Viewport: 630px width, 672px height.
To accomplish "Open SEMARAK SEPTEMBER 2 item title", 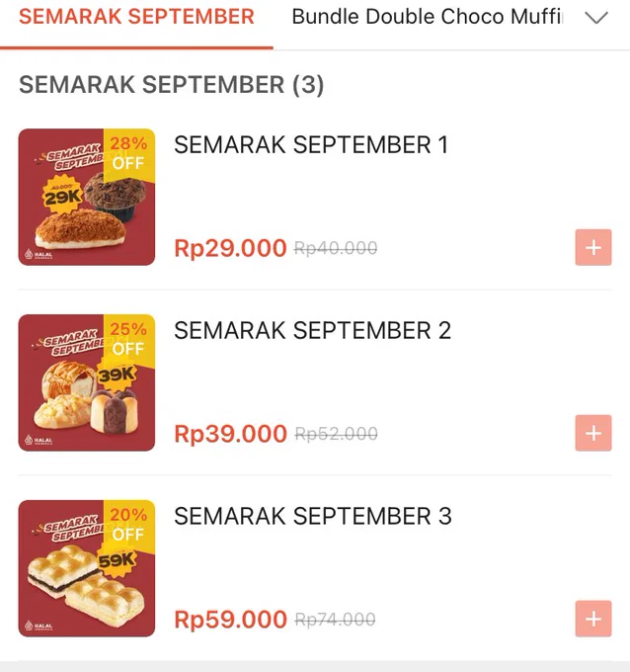I will 312,330.
